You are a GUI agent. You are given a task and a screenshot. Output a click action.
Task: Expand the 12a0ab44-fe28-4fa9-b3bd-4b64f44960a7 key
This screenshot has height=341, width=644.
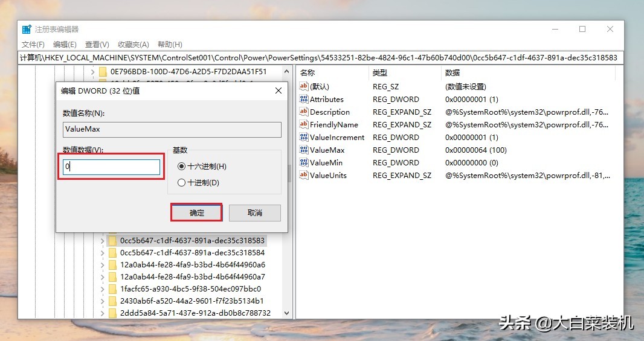click(x=102, y=277)
